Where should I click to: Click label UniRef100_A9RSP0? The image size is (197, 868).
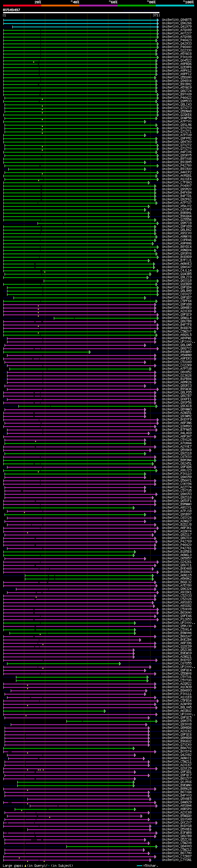point(177,809)
